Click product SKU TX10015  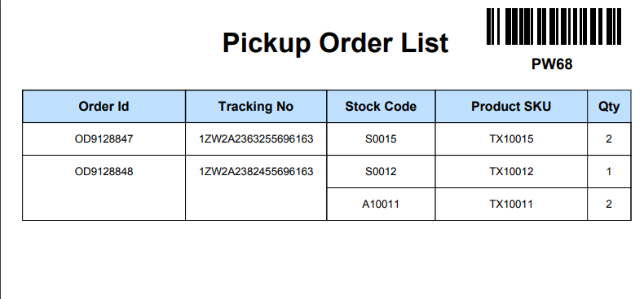(511, 139)
